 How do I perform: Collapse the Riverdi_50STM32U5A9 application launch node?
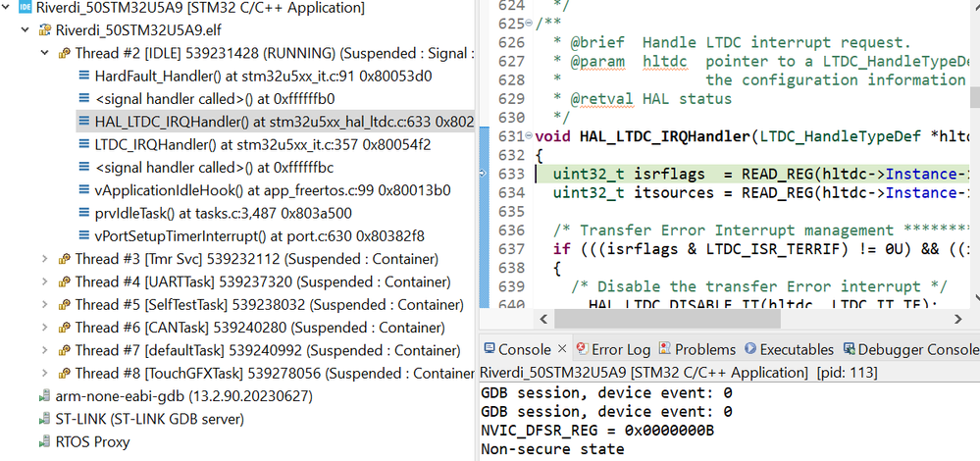pyautogui.click(x=6, y=8)
